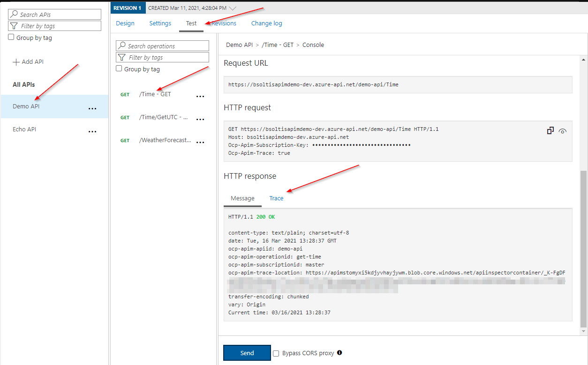
Task: Open the Echo API ellipsis menu
Action: (x=92, y=131)
